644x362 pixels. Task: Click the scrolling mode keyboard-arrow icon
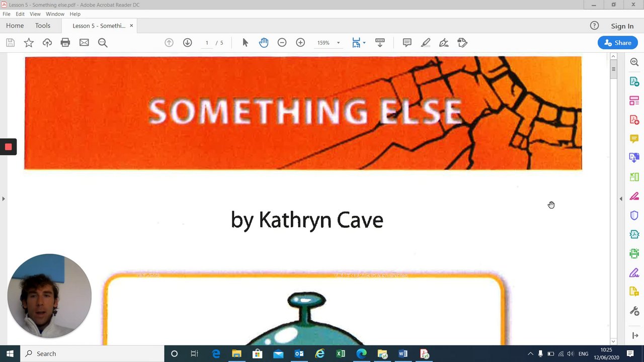coord(380,43)
